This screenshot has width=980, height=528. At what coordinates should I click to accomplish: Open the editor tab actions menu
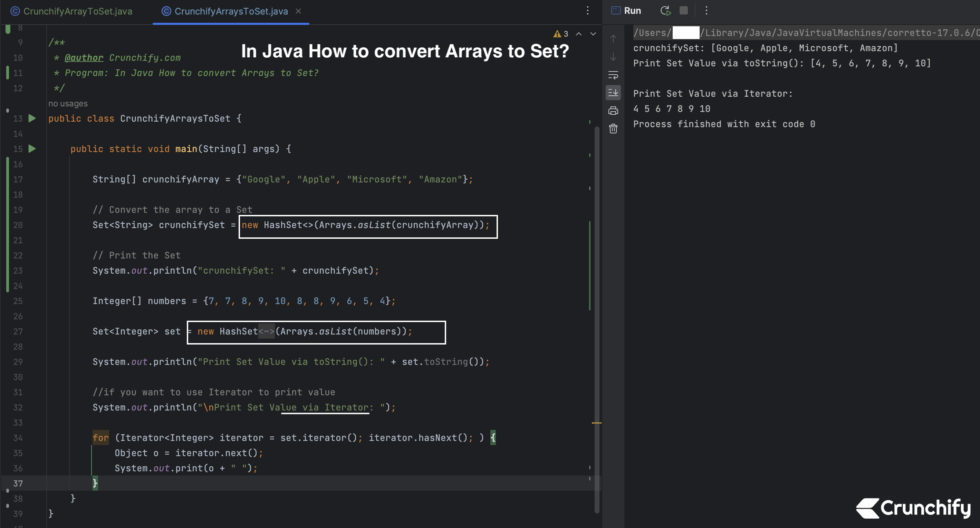point(588,11)
